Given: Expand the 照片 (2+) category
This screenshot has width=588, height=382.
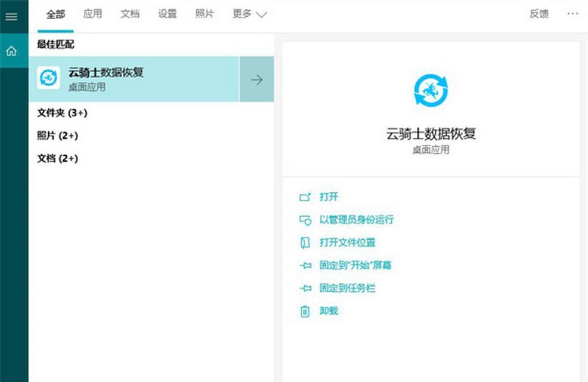Looking at the screenshot, I should pos(57,135).
